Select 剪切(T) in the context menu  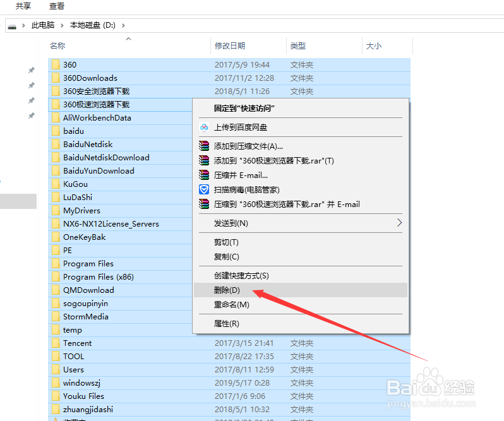(x=301, y=242)
